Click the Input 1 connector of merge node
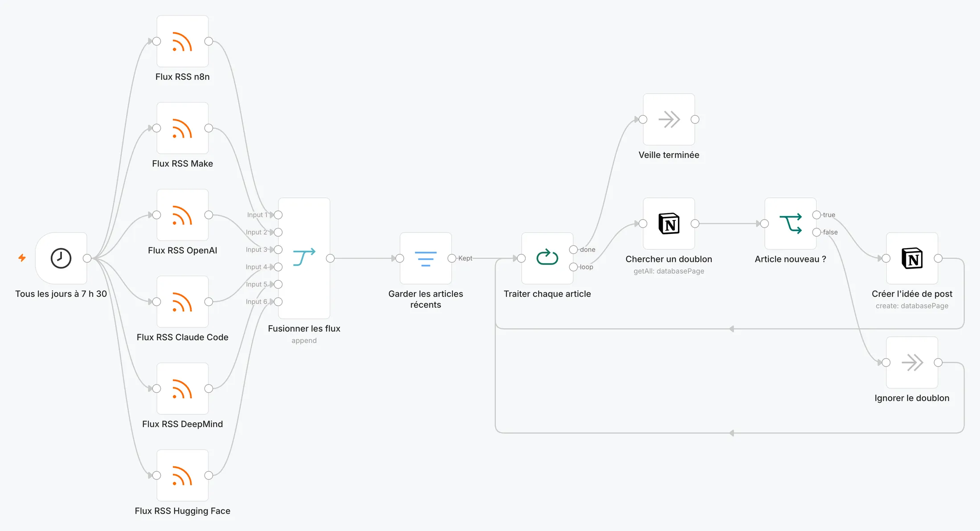Image resolution: width=980 pixels, height=531 pixels. point(278,215)
